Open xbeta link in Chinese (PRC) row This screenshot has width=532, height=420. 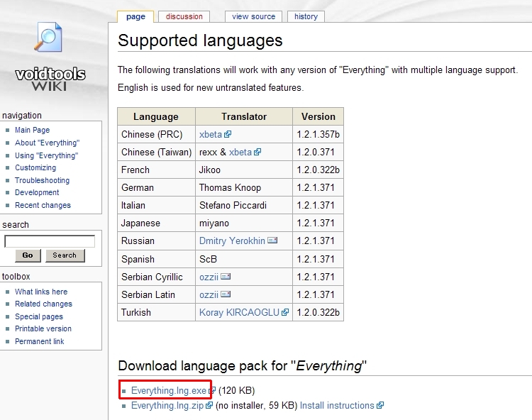(x=211, y=134)
